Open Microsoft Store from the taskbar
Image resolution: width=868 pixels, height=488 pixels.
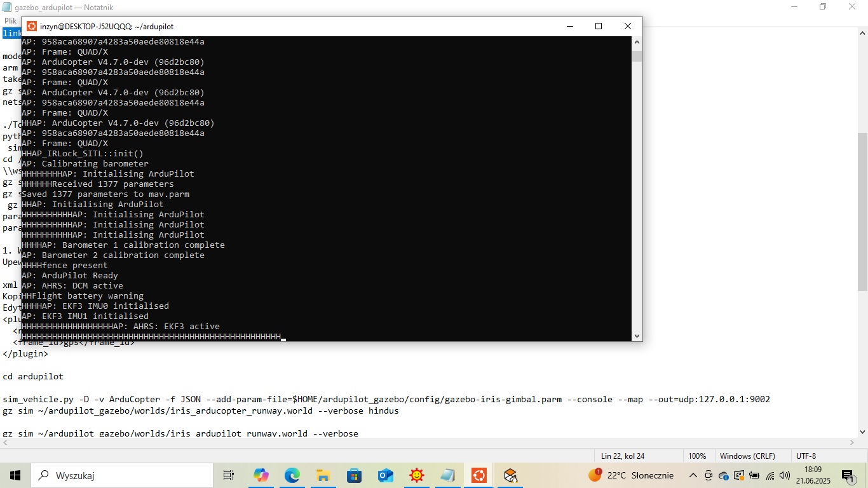(x=354, y=475)
